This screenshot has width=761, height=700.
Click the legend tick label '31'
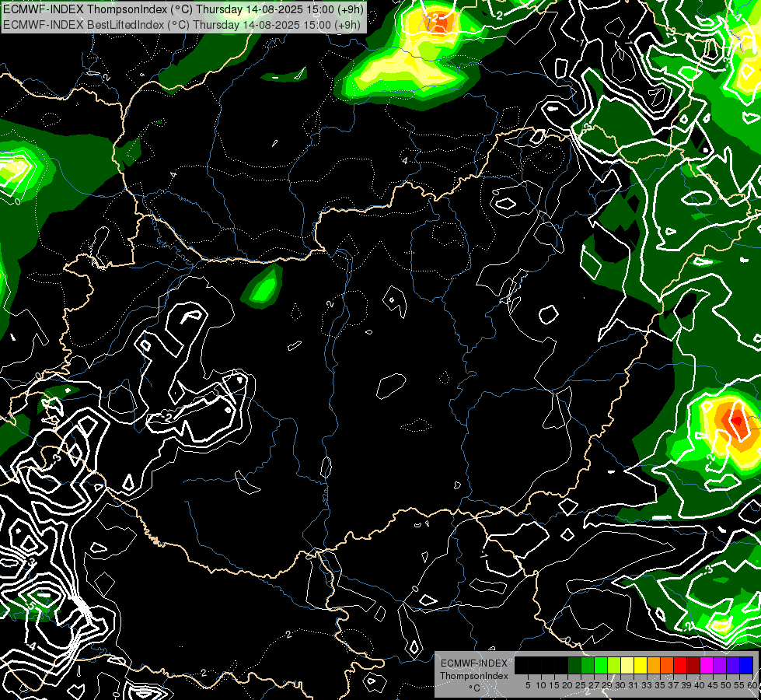pos(634,685)
